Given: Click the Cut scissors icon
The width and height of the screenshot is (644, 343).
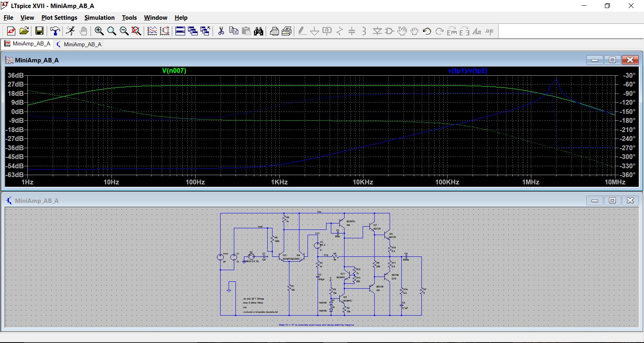Looking at the screenshot, I should [x=221, y=31].
